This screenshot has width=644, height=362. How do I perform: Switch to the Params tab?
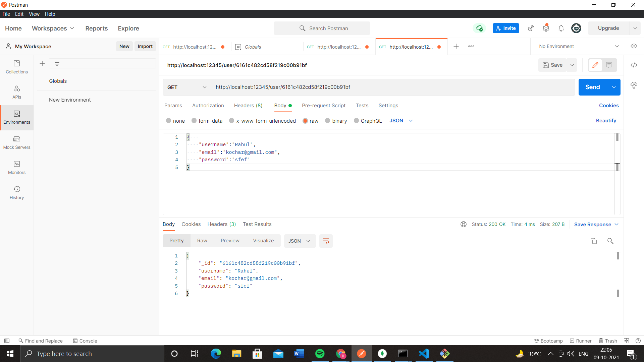[173, 106]
